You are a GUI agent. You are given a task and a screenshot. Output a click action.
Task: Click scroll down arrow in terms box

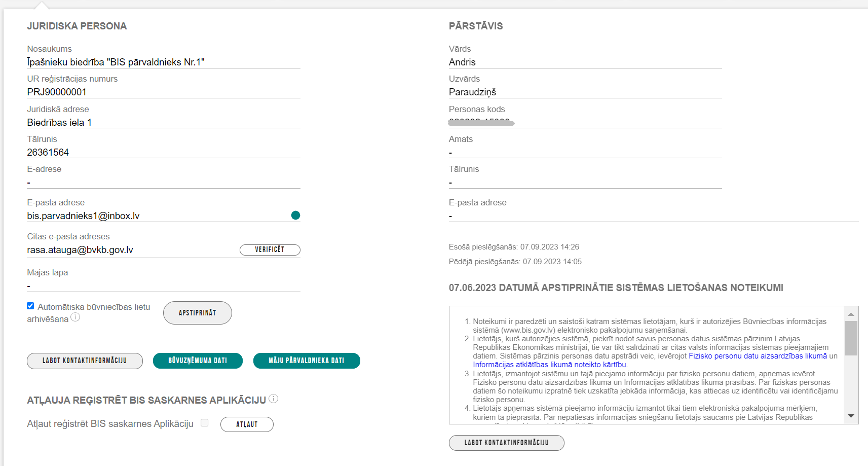[851, 416]
